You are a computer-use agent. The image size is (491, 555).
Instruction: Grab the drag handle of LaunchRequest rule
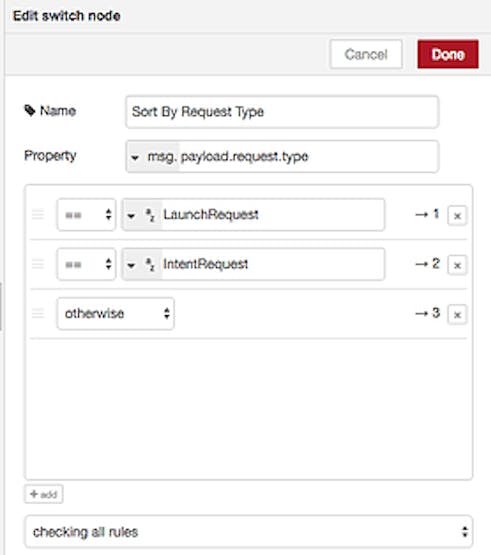[x=38, y=214]
